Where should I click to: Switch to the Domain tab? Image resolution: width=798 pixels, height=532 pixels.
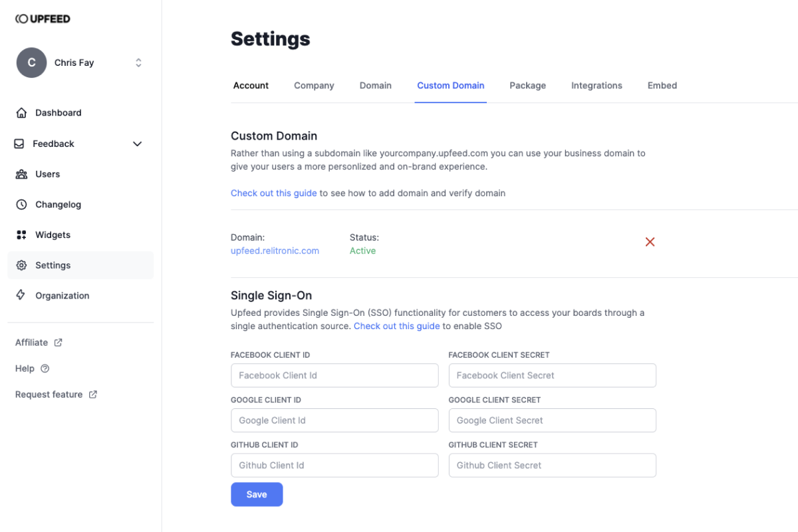point(376,86)
